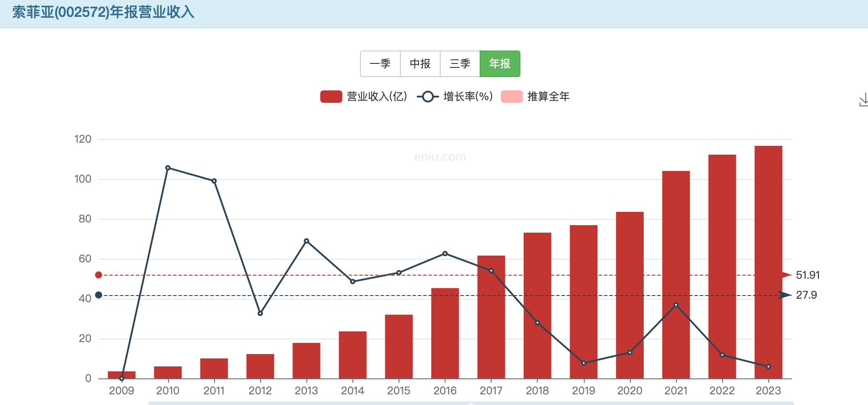Click the 2021 growth rate data point
Viewport: 868px width, 405px height.
676,305
